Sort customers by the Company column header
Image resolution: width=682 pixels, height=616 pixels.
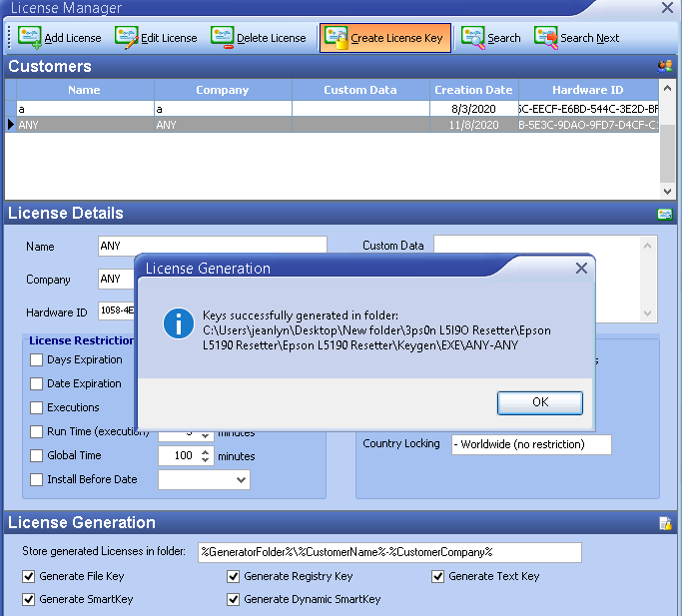coord(223,90)
